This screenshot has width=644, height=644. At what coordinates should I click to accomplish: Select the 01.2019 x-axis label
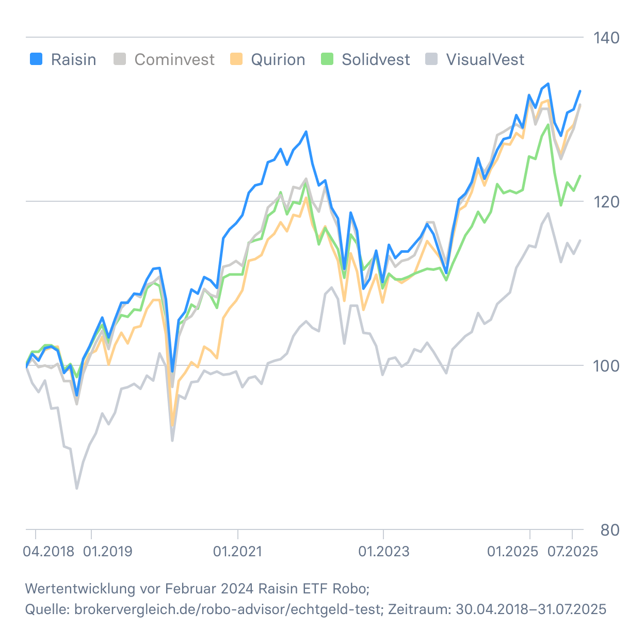(x=108, y=552)
